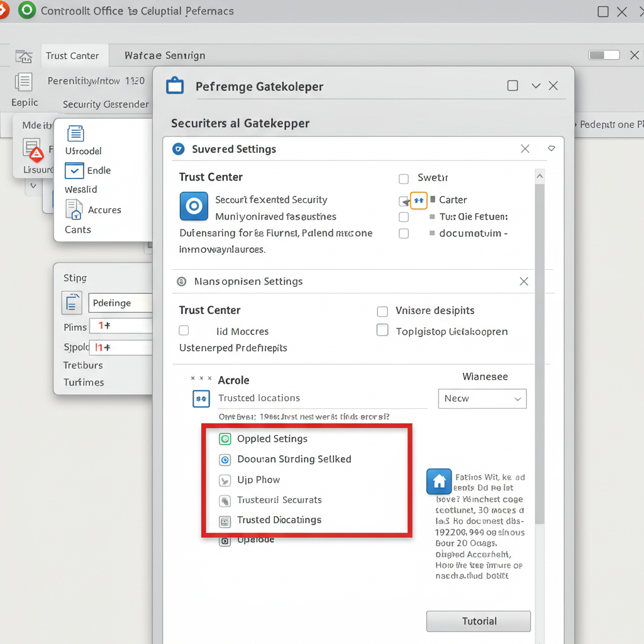The height and width of the screenshot is (644, 644).
Task: Expand the chevron below the Lirsuurd panel
Action: [33, 186]
